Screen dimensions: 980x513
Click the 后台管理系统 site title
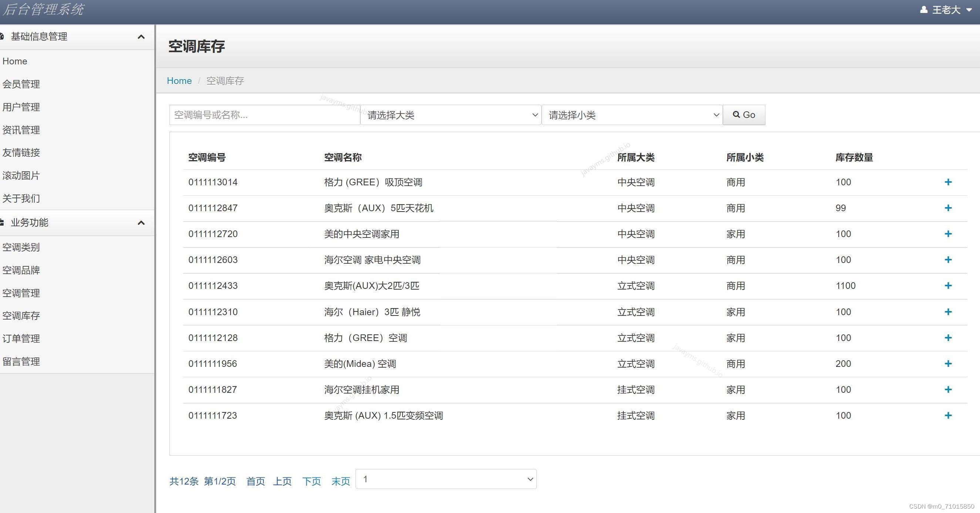click(x=43, y=10)
